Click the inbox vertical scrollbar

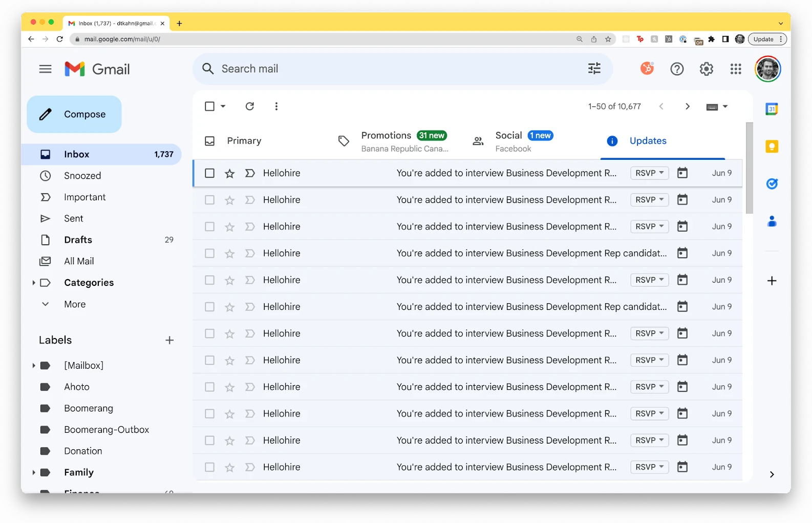(749, 168)
